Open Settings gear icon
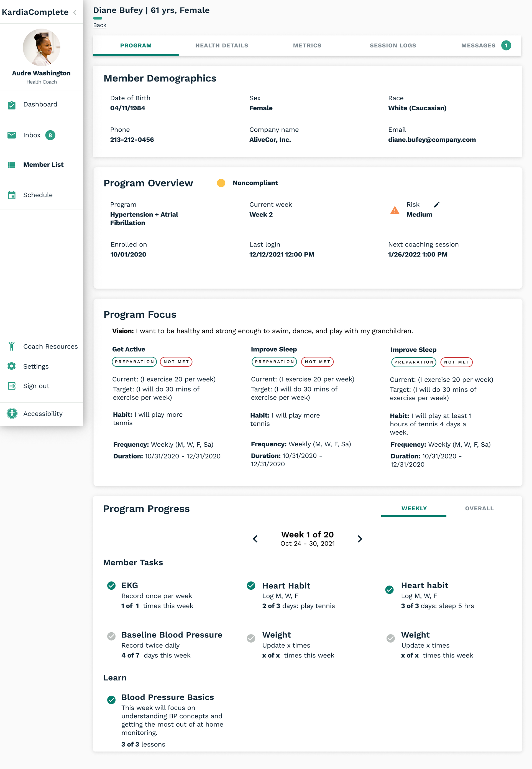532x769 pixels. (12, 366)
